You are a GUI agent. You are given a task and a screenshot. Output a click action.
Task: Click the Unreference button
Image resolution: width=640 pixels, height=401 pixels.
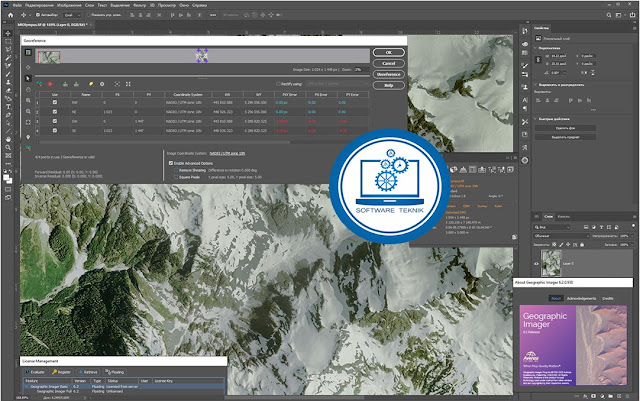(389, 74)
